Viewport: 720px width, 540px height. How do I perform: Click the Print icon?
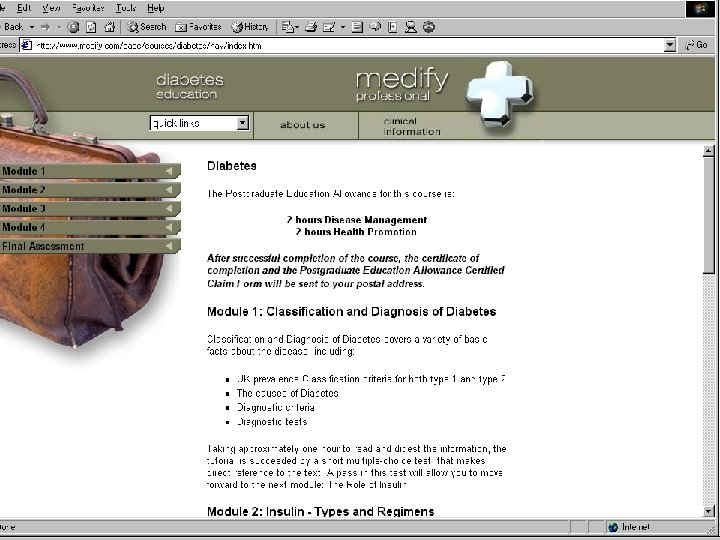tap(311, 27)
